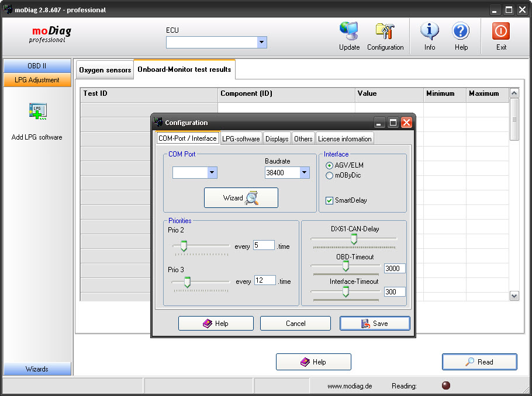Open the COM Port dropdown
The image size is (532, 396).
(x=212, y=172)
